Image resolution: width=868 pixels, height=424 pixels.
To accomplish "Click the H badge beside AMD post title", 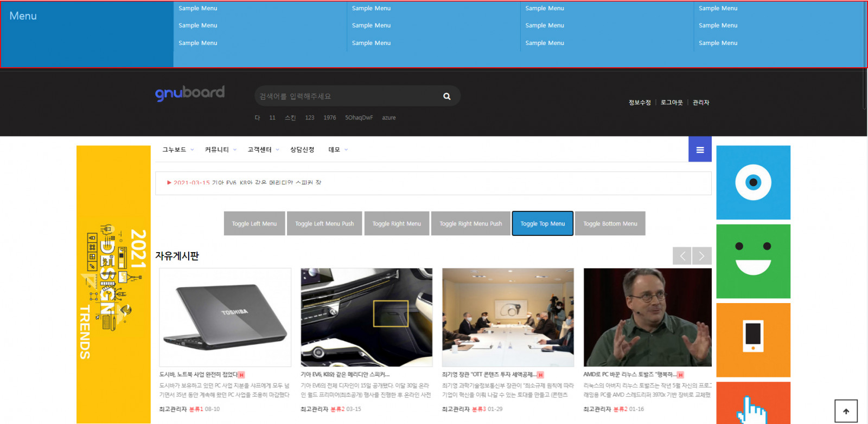I will point(680,375).
